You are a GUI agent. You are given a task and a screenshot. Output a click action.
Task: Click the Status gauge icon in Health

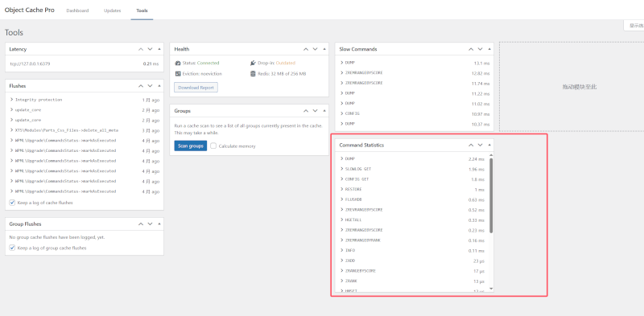(x=178, y=64)
